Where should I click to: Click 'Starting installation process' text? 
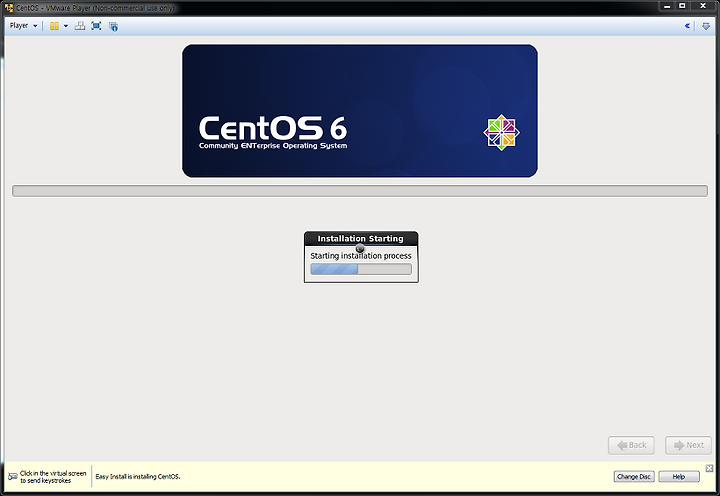point(361,256)
